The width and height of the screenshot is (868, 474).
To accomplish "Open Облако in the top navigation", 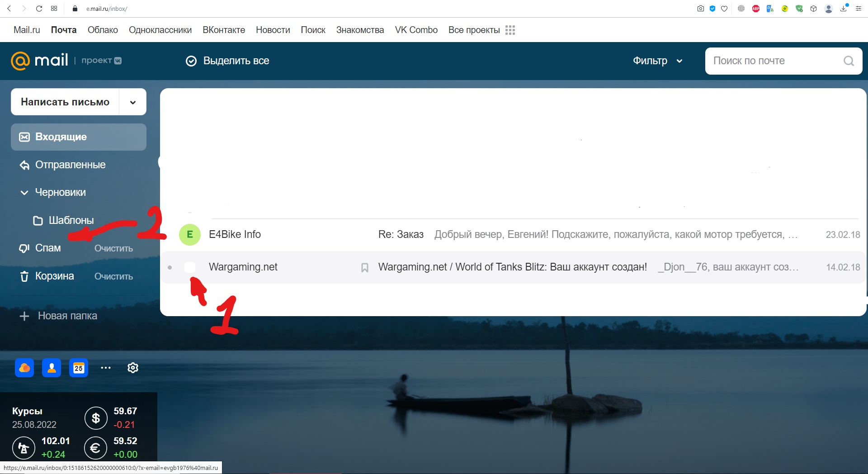I will coord(103,30).
